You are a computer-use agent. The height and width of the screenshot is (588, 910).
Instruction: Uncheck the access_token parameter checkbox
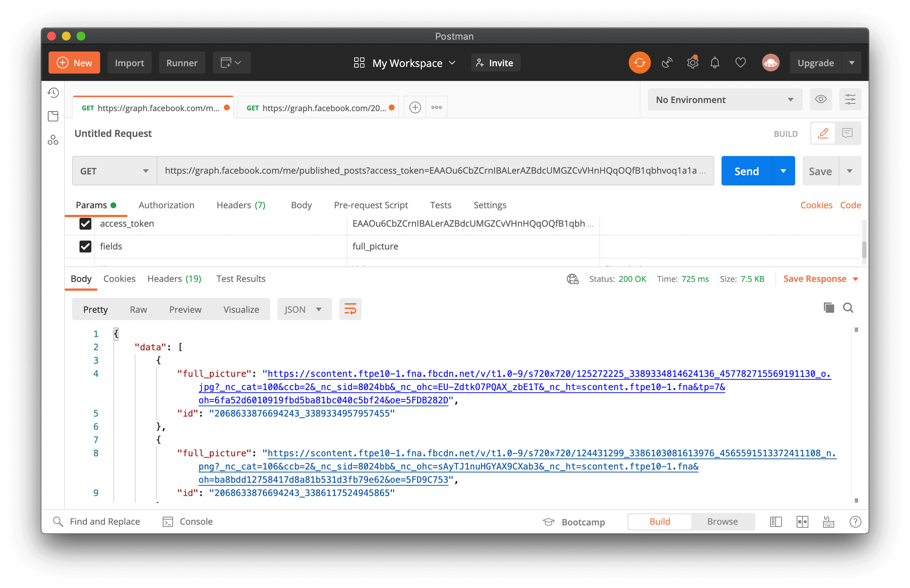[85, 224]
